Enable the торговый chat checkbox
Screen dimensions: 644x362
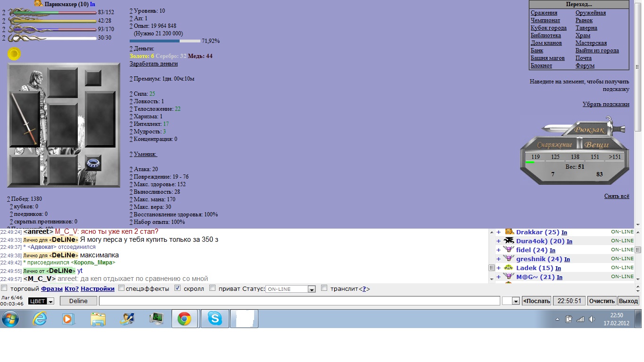[x=4, y=288]
